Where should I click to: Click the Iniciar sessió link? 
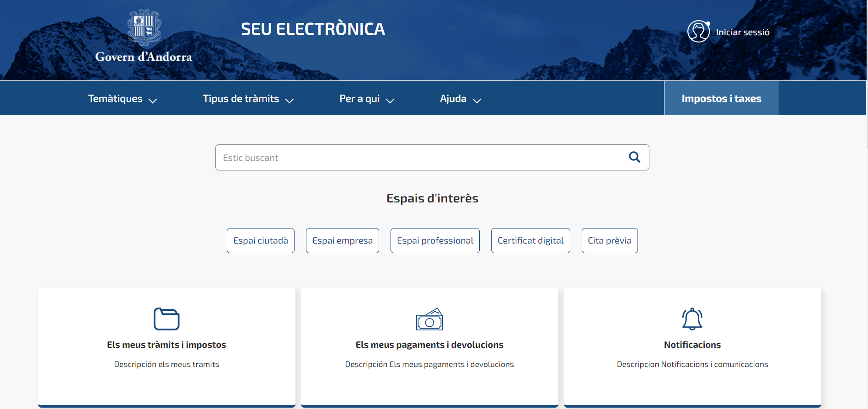pyautogui.click(x=742, y=32)
